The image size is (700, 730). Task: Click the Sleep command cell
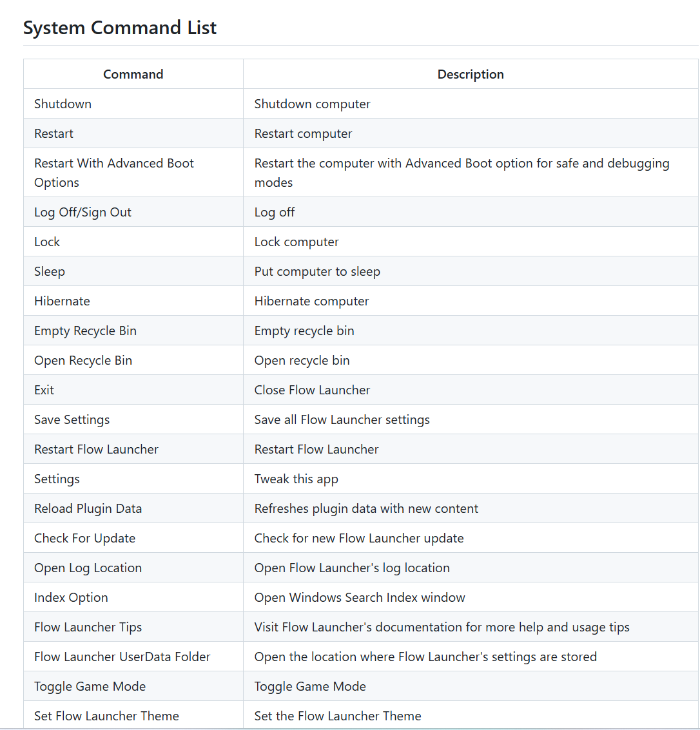pyautogui.click(x=133, y=271)
